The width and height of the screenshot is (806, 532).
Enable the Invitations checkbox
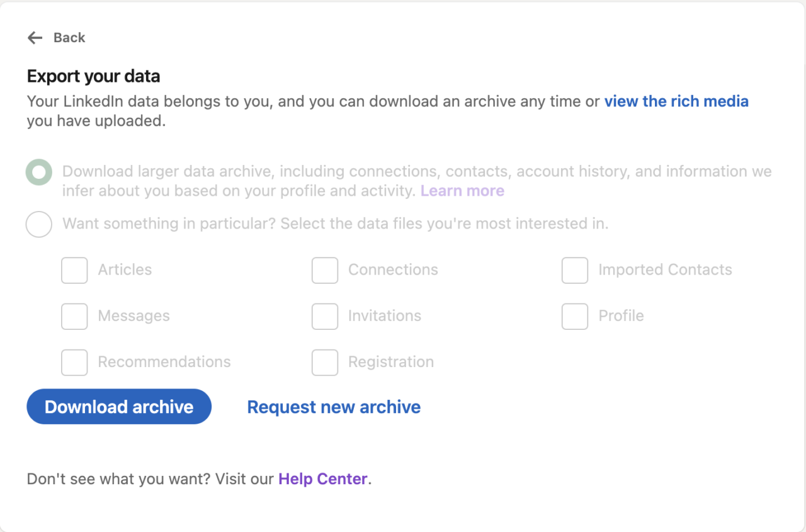tap(324, 316)
